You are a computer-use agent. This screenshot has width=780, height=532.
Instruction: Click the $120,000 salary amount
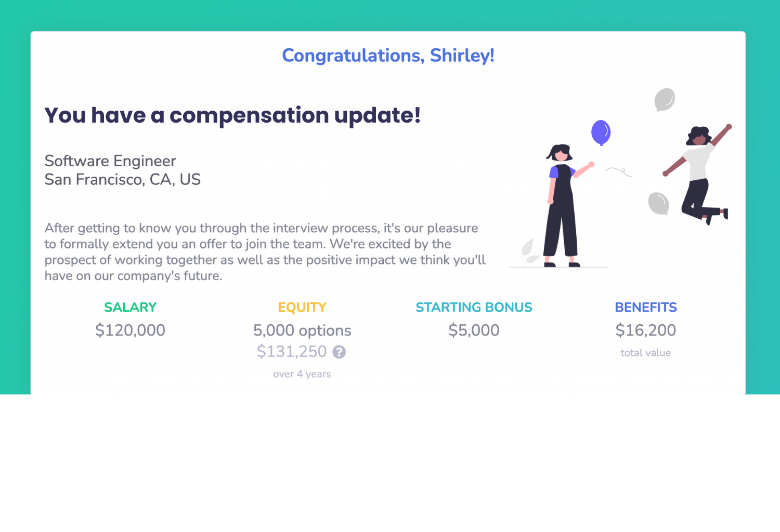tap(130, 330)
